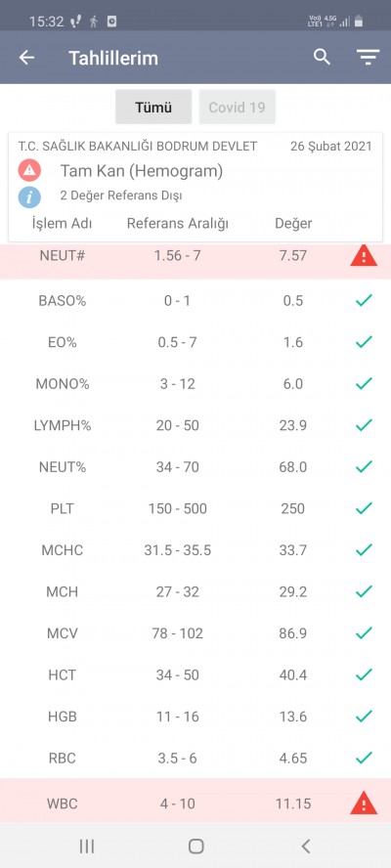Open the filter icon in the header
The image size is (391, 868).
pos(368,58)
